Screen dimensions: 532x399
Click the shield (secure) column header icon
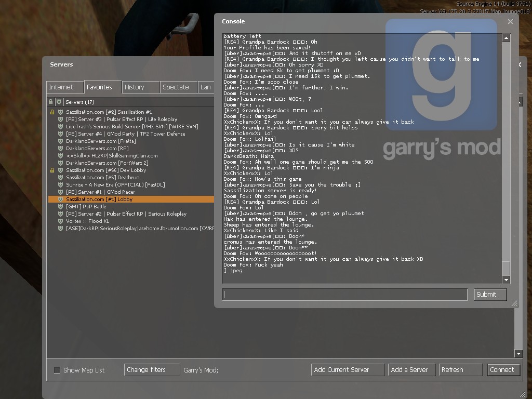point(59,102)
